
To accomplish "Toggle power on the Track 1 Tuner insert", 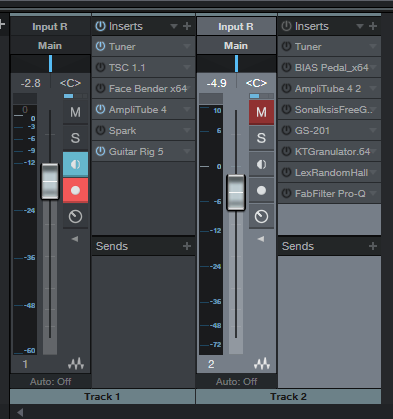I will click(100, 46).
